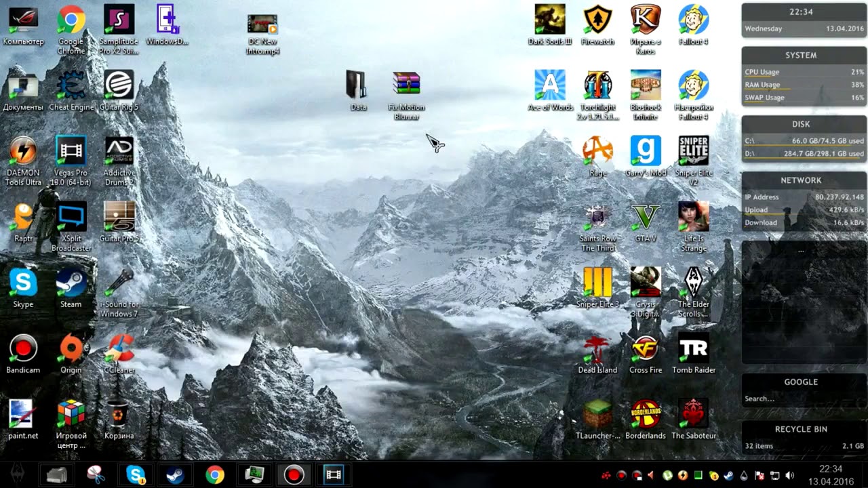This screenshot has height=488, width=868.
Task: Launch Origin from the desktop
Action: tap(71, 354)
